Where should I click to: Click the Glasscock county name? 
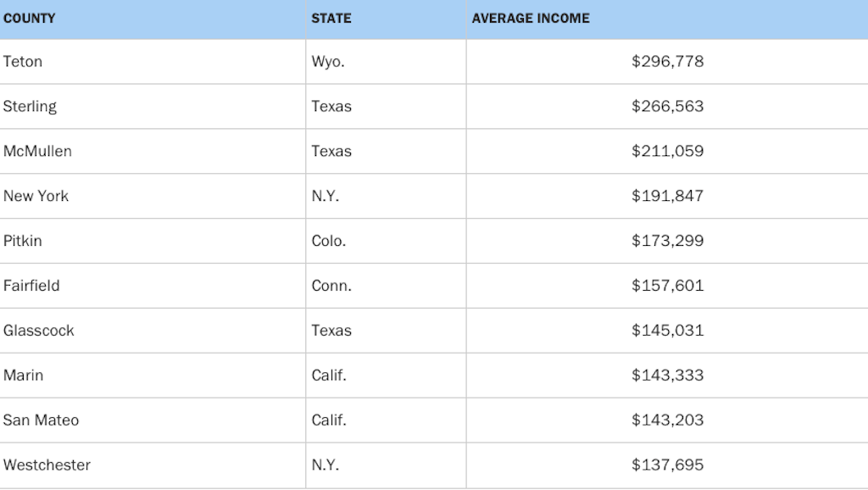(39, 331)
